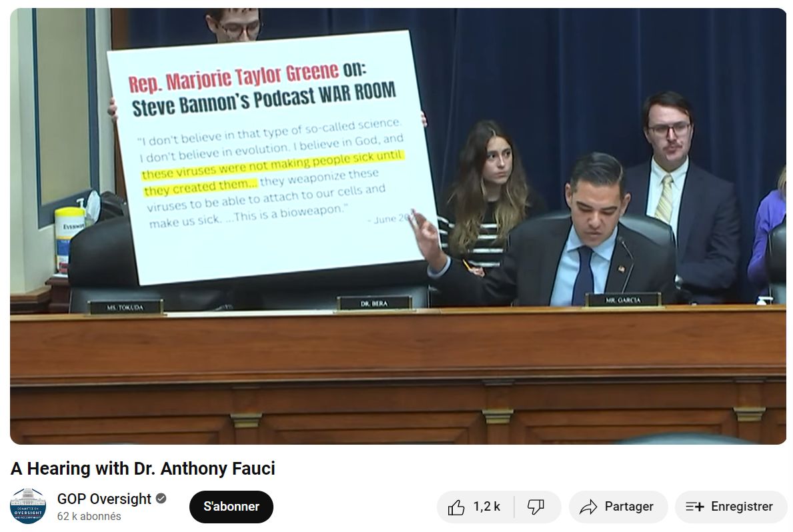Click the thumbs-down dislike icon
Viewport: 793px width, 532px height.
point(536,507)
